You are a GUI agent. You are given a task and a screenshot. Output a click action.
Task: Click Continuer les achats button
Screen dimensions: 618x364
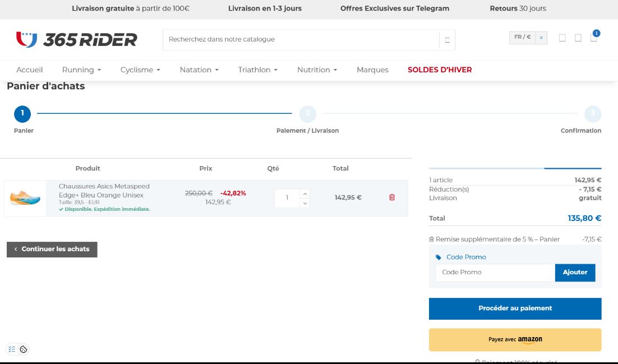52,250
